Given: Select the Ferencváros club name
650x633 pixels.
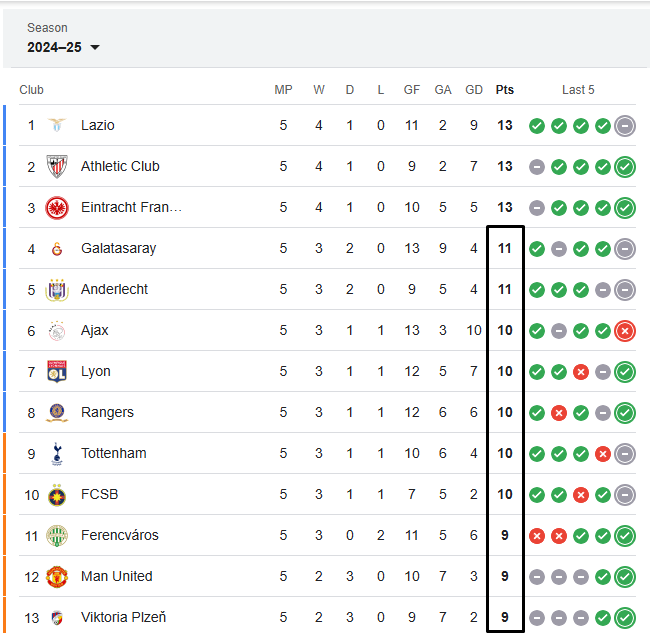Looking at the screenshot, I should (120, 535).
